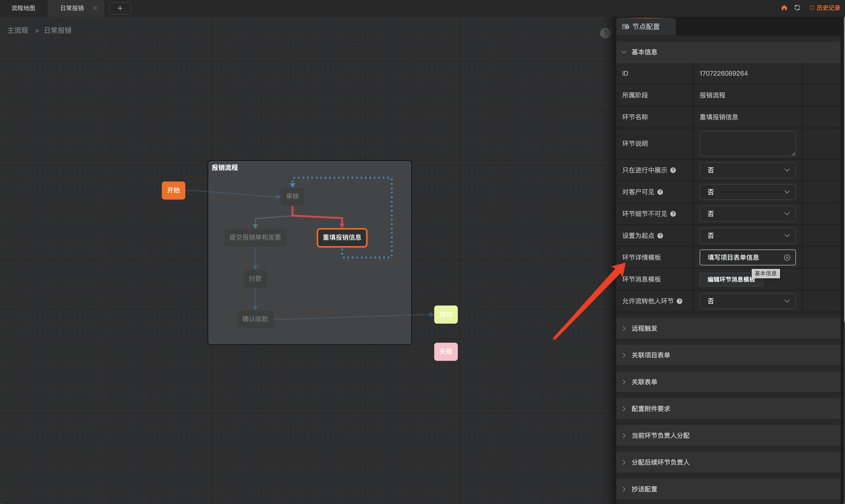
Task: Click the ID value 1707226089264
Action: (723, 73)
